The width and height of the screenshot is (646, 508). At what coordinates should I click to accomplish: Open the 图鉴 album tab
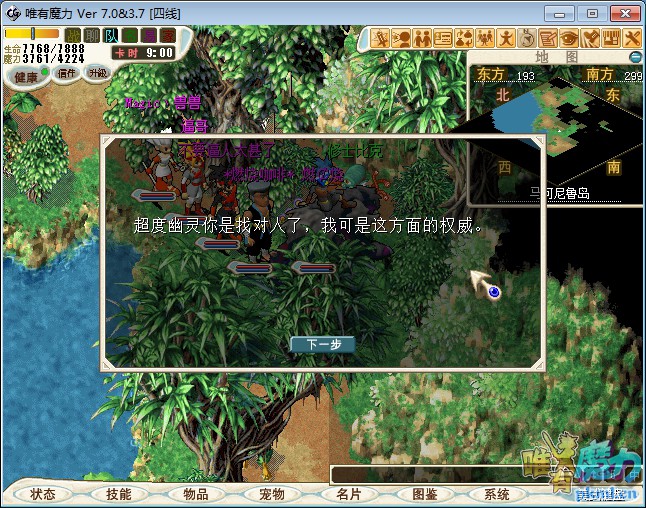click(x=425, y=494)
